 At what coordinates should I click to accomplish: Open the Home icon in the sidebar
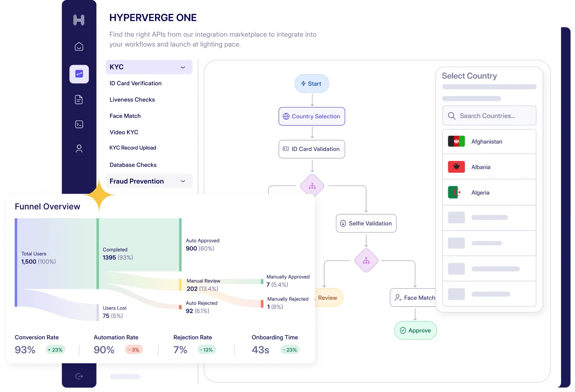point(79,46)
